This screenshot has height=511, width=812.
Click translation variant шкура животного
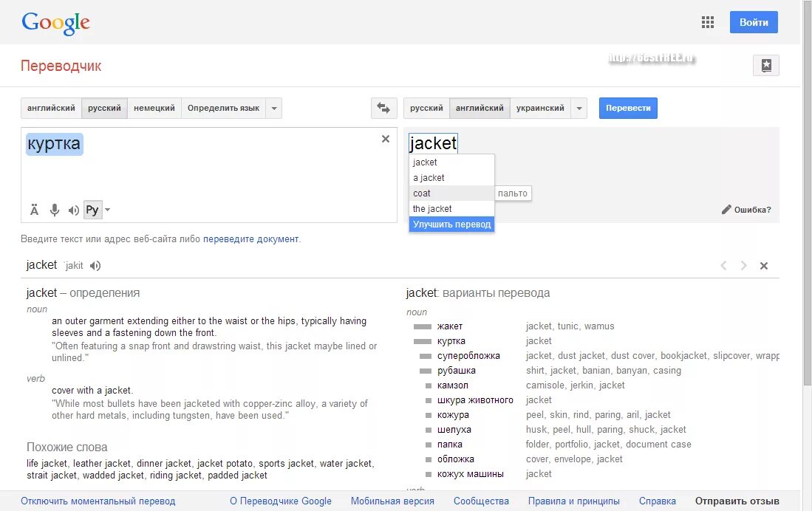[475, 400]
